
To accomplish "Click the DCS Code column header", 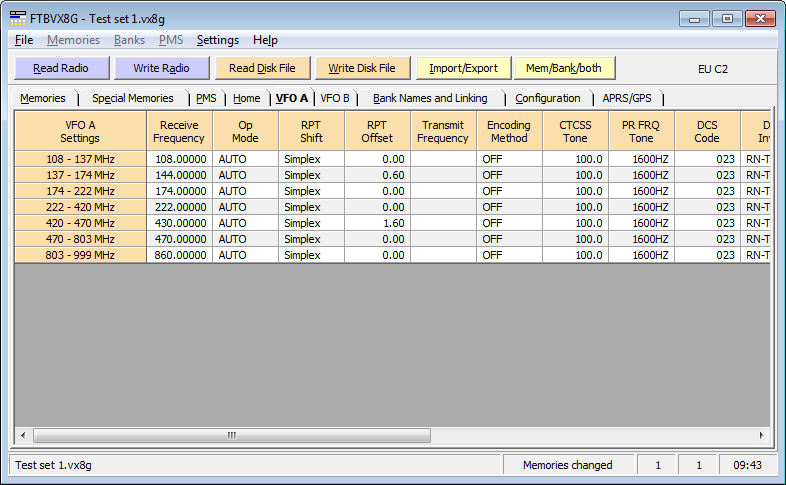I will click(x=707, y=131).
